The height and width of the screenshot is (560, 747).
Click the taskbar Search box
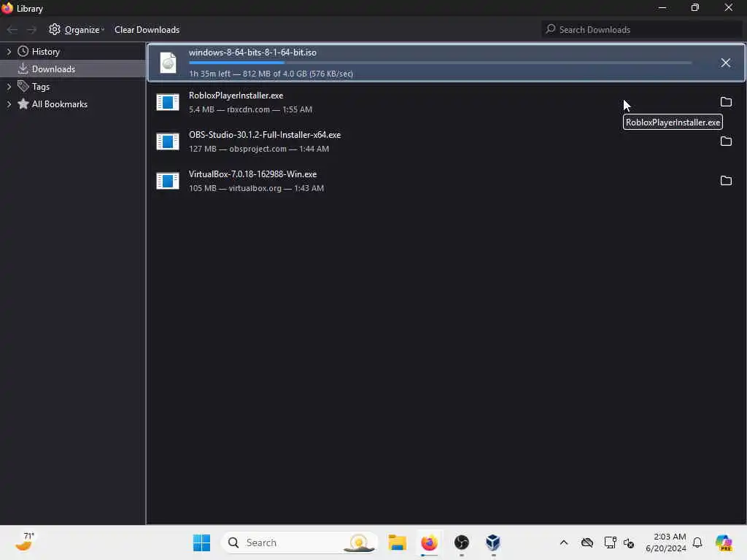pyautogui.click(x=299, y=542)
